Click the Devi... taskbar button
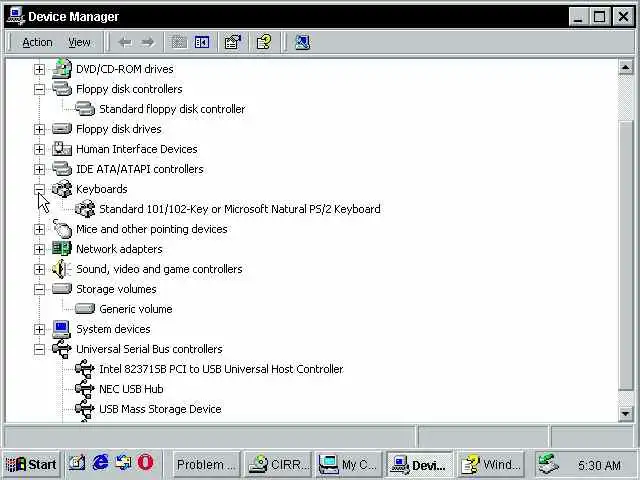The image size is (640, 480). (420, 464)
